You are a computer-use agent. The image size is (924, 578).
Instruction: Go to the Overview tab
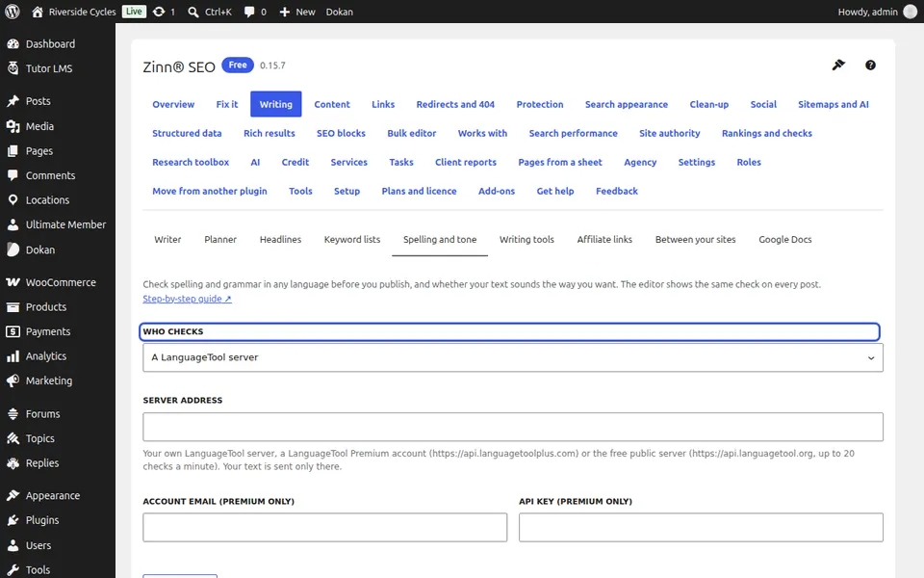click(173, 104)
